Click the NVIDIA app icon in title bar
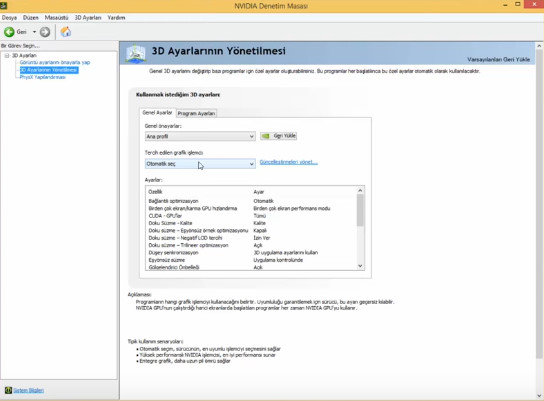Image resolution: width=544 pixels, height=401 pixels. pos(3,6)
